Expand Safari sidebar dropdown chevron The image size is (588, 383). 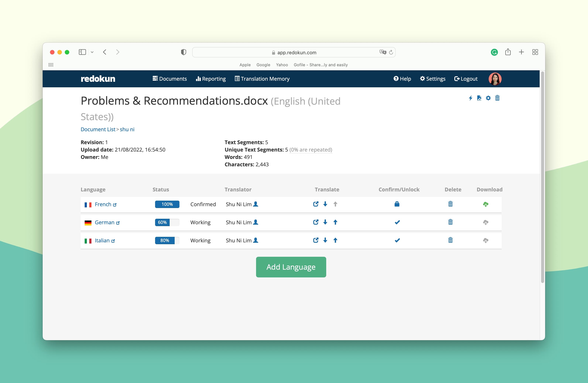(x=92, y=52)
